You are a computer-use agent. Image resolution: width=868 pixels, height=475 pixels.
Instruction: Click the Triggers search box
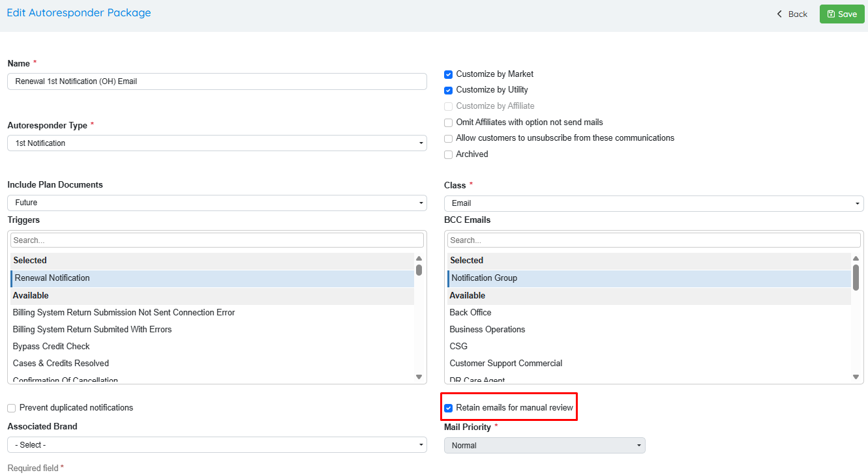(217, 240)
